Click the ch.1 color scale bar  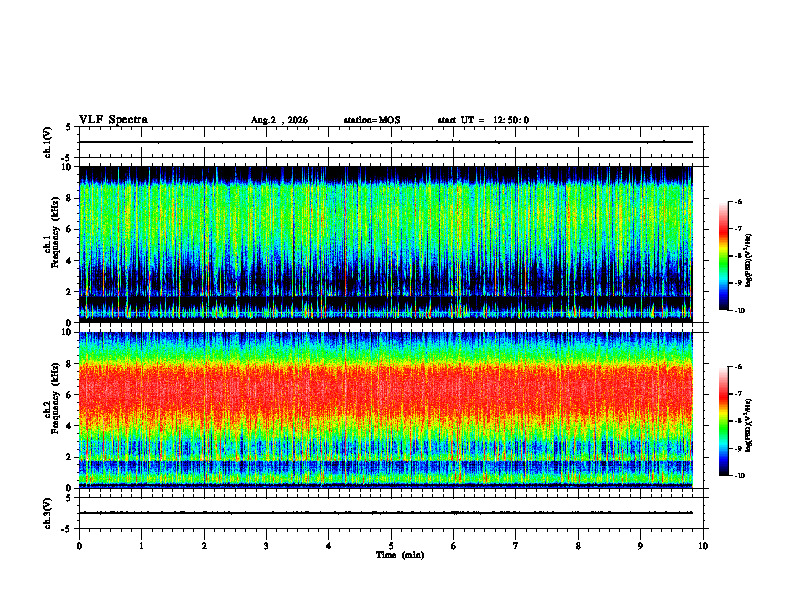coord(723,256)
